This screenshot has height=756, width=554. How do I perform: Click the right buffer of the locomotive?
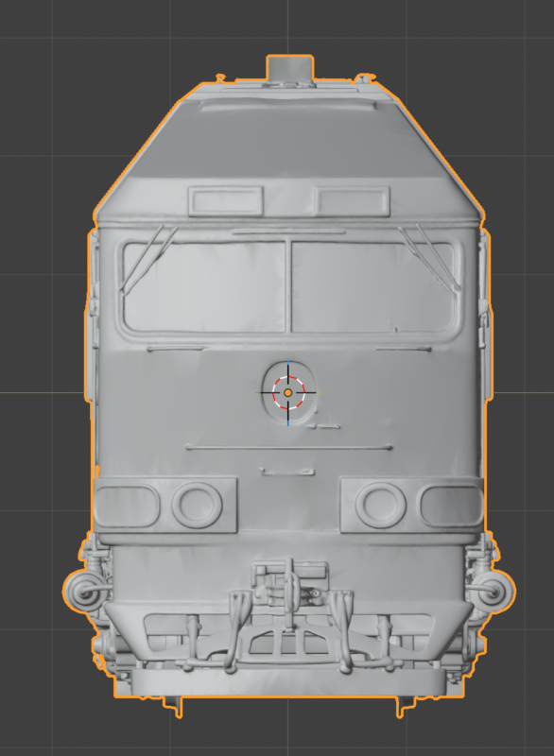pyautogui.click(x=494, y=592)
